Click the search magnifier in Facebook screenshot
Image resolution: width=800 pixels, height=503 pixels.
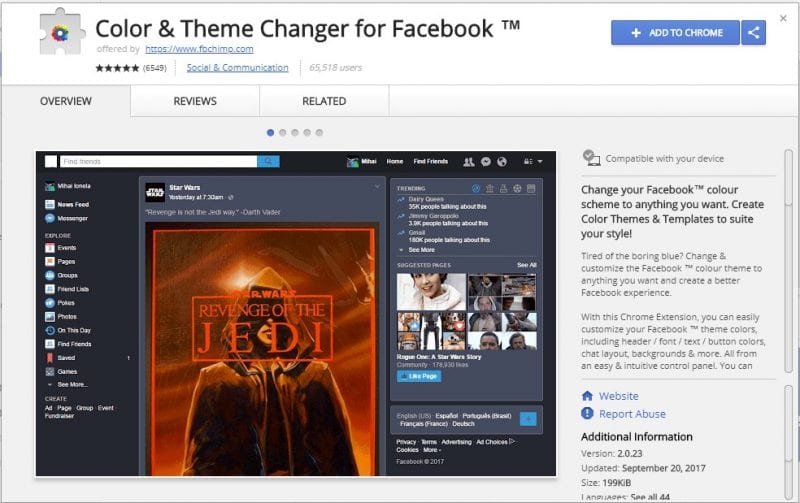[268, 161]
